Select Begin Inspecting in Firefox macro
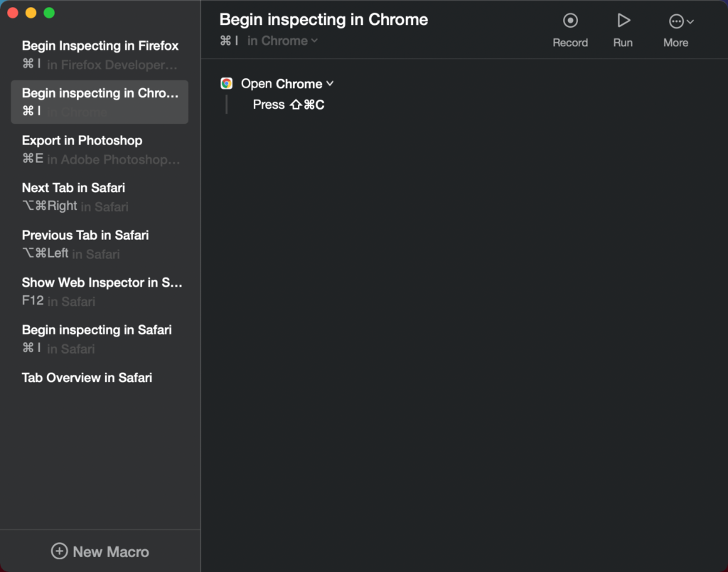 pos(100,55)
